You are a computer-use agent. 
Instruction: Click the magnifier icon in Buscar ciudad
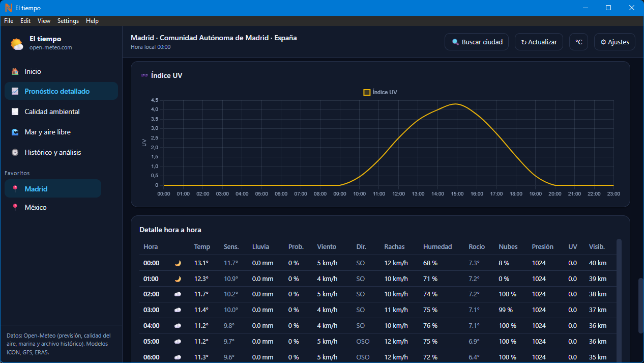click(x=455, y=42)
